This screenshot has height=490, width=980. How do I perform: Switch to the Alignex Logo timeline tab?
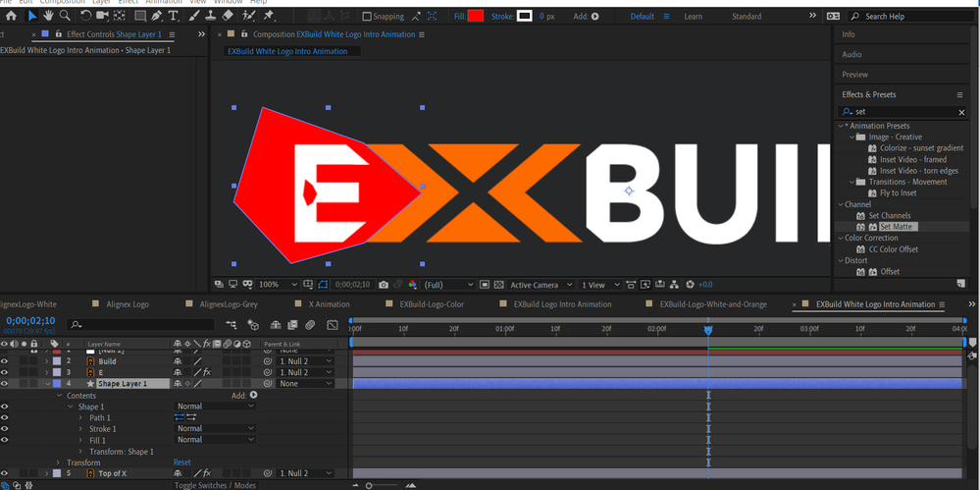pyautogui.click(x=126, y=304)
